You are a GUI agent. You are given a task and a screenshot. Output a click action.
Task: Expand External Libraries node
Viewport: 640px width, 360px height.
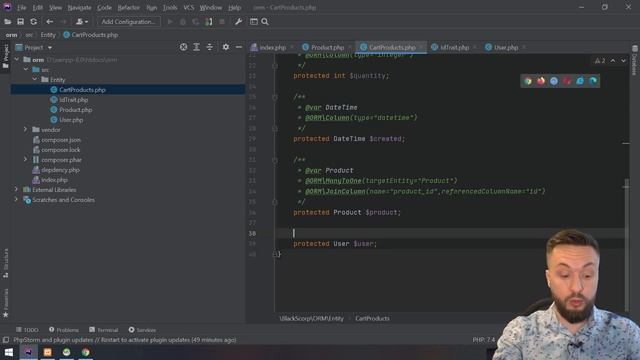pos(16,189)
